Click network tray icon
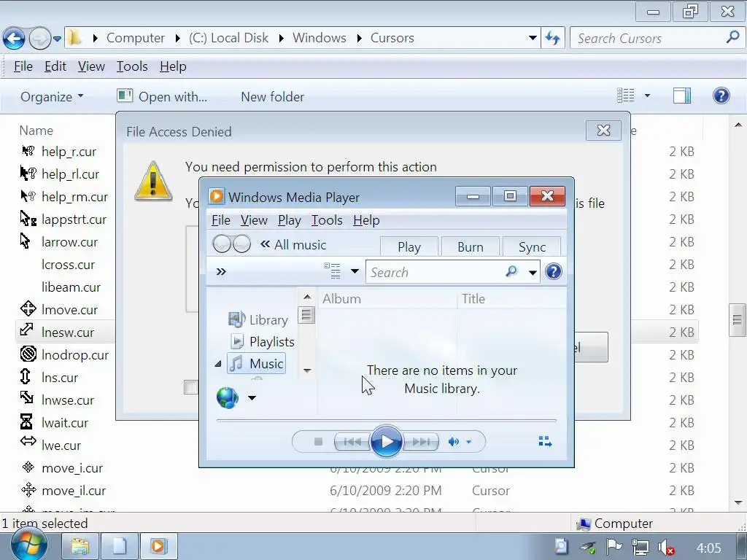The width and height of the screenshot is (747, 560). click(640, 548)
